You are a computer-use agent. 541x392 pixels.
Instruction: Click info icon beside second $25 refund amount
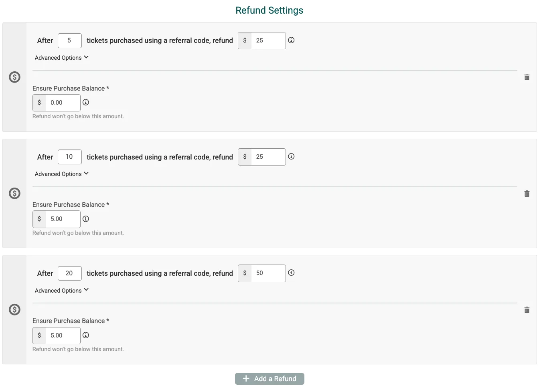(292, 156)
